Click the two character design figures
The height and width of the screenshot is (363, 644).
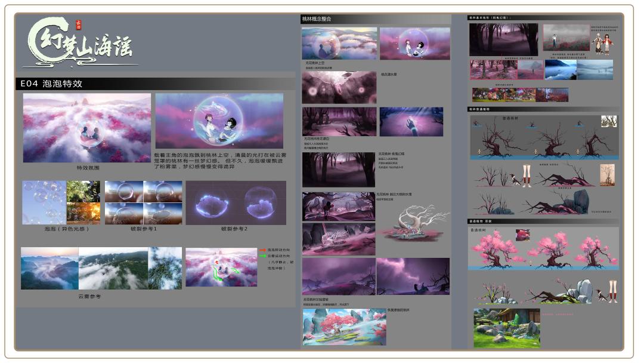tap(602, 44)
